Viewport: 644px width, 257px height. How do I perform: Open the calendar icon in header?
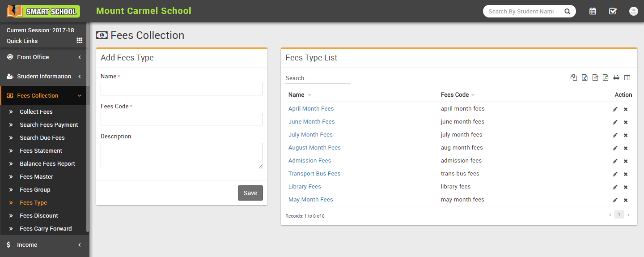tap(593, 11)
